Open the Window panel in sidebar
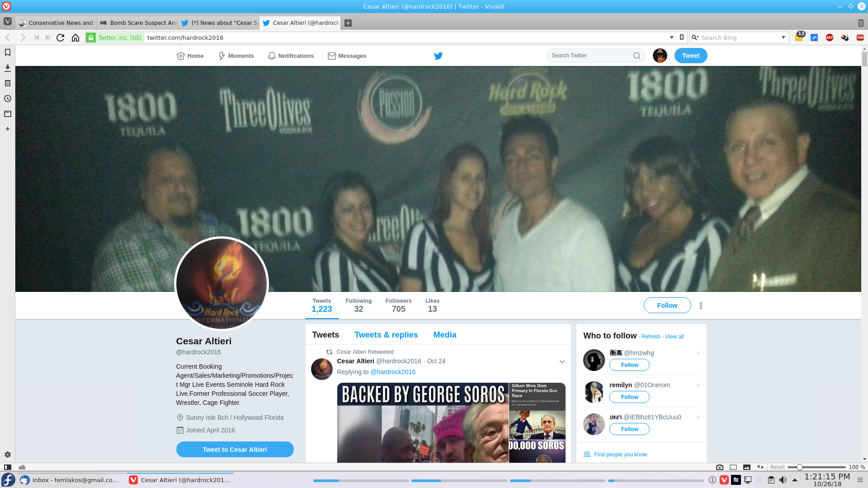The height and width of the screenshot is (488, 868). pos(8,114)
